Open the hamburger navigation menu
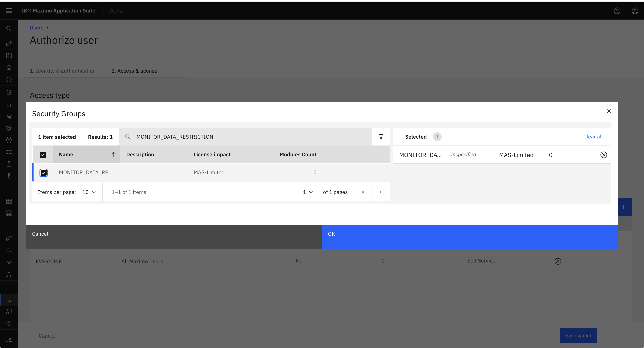The image size is (644, 348). point(9,10)
